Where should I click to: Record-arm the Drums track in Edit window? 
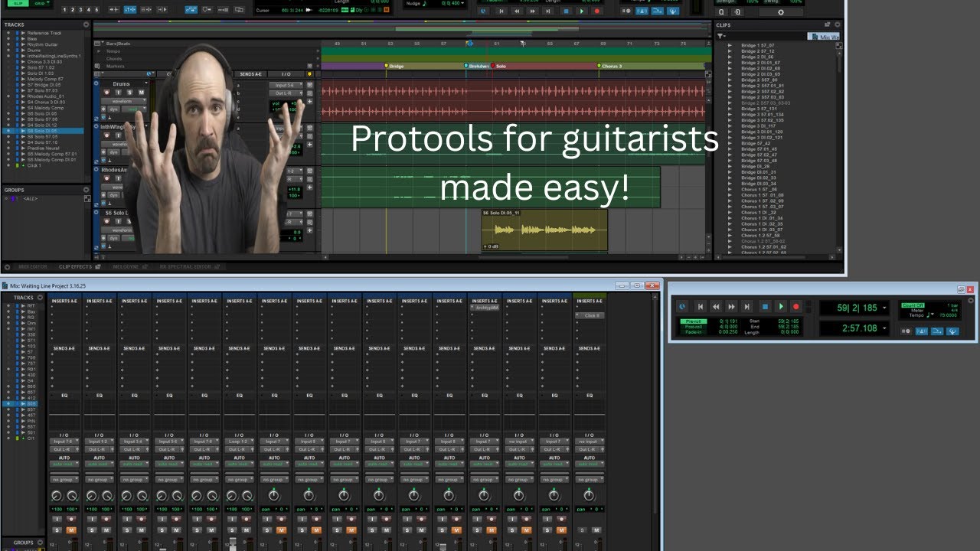(x=106, y=93)
